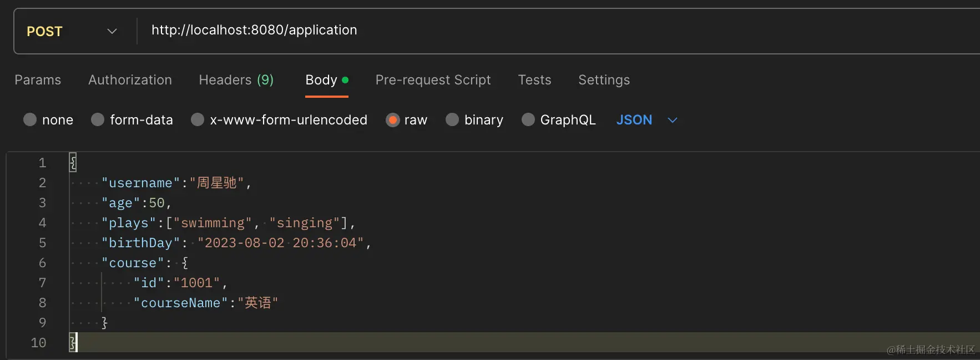Select the GraphQL body type
Viewport: 980px width, 360px height.
pos(528,120)
